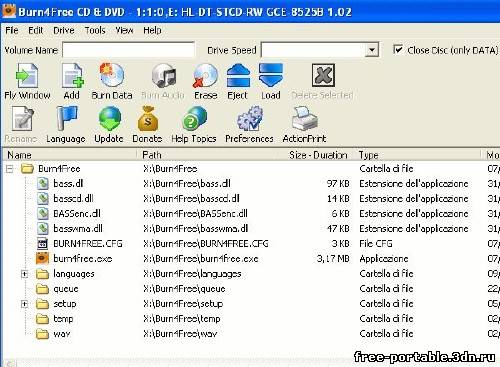Select the Burn4Free root folder icon
Viewport: 500px width, 367px height.
click(27, 169)
